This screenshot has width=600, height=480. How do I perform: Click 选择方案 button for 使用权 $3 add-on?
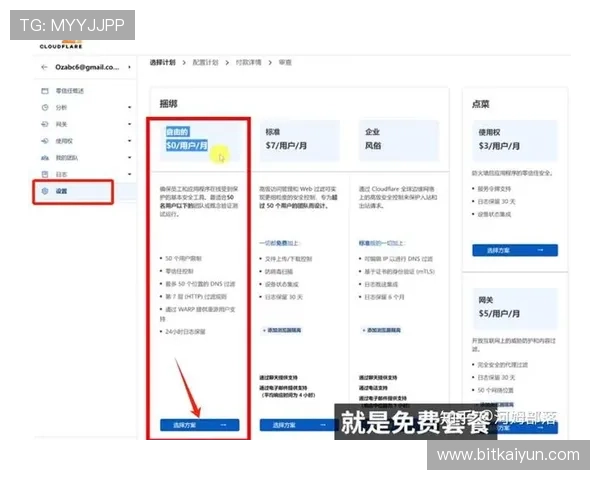tap(515, 250)
